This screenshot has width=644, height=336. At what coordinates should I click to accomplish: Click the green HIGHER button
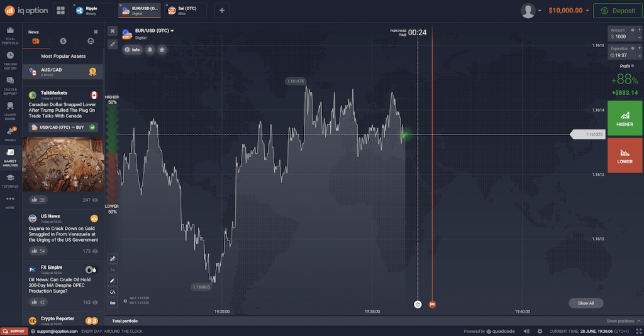pos(625,118)
